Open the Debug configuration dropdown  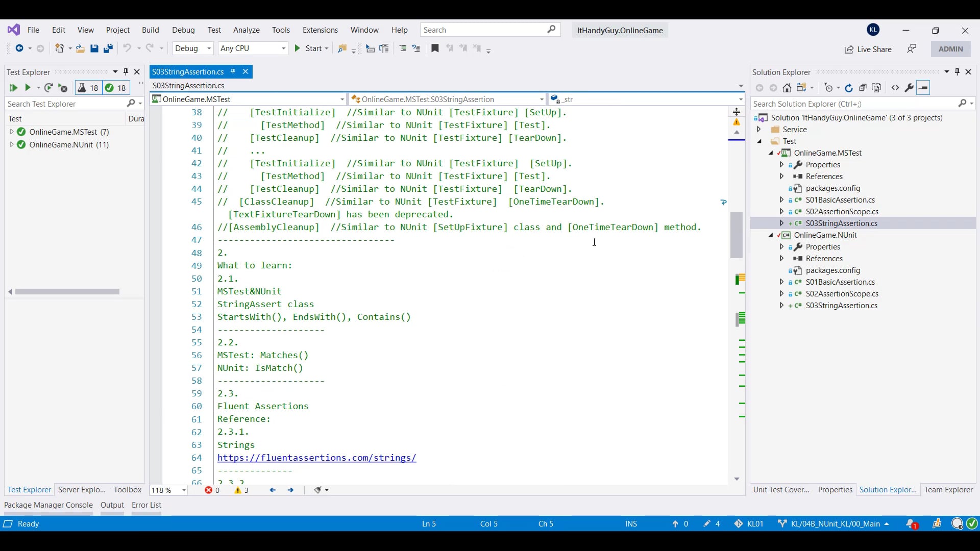193,48
